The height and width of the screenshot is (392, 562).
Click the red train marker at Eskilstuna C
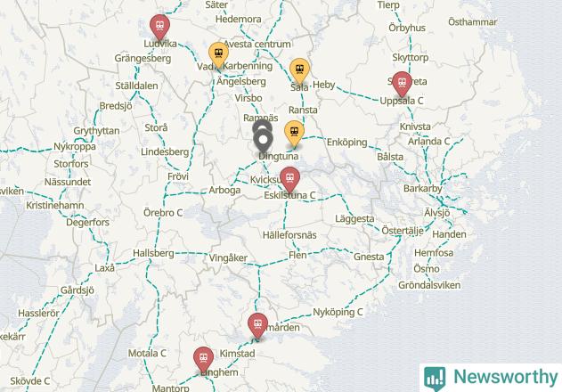coord(290,178)
